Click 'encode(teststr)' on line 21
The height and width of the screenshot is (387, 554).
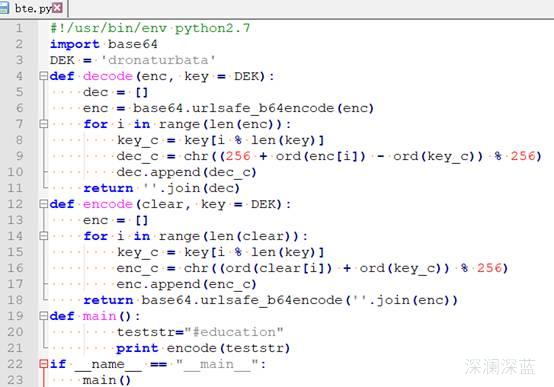pyautogui.click(x=228, y=348)
